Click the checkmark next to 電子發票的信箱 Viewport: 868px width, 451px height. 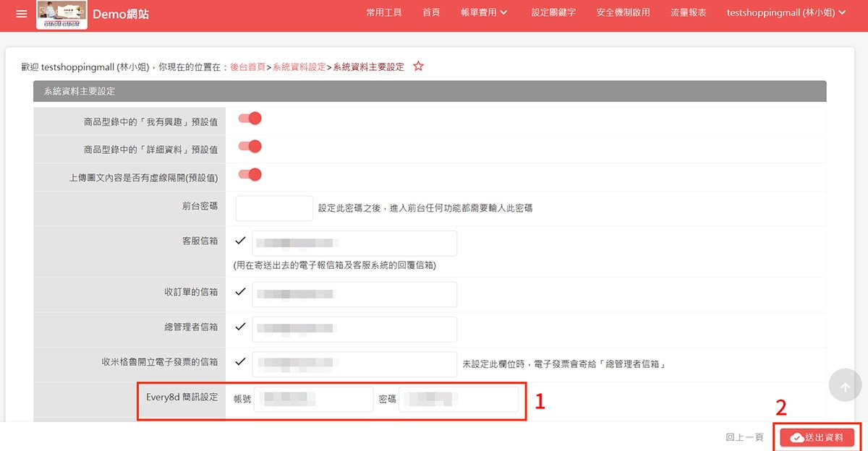tap(241, 361)
